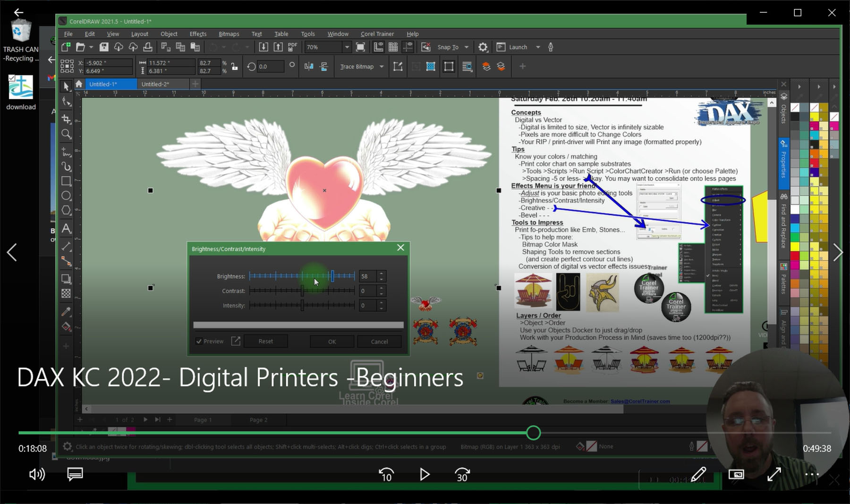Close the Brightness/Contrast/Intensity dialog
The width and height of the screenshot is (850, 504).
click(400, 248)
